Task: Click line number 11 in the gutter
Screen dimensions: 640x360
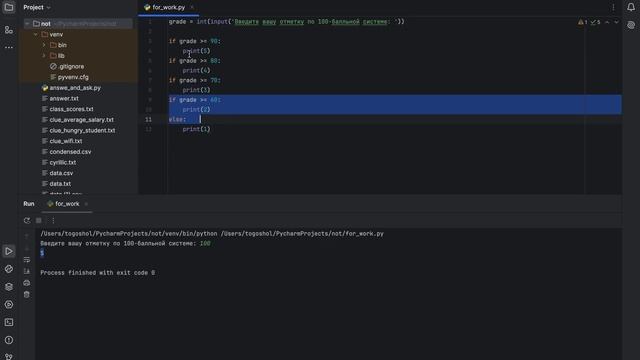Action: [x=148, y=119]
